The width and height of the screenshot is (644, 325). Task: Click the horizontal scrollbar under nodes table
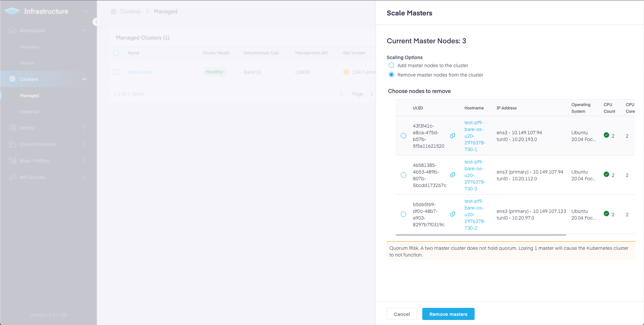pos(481,235)
